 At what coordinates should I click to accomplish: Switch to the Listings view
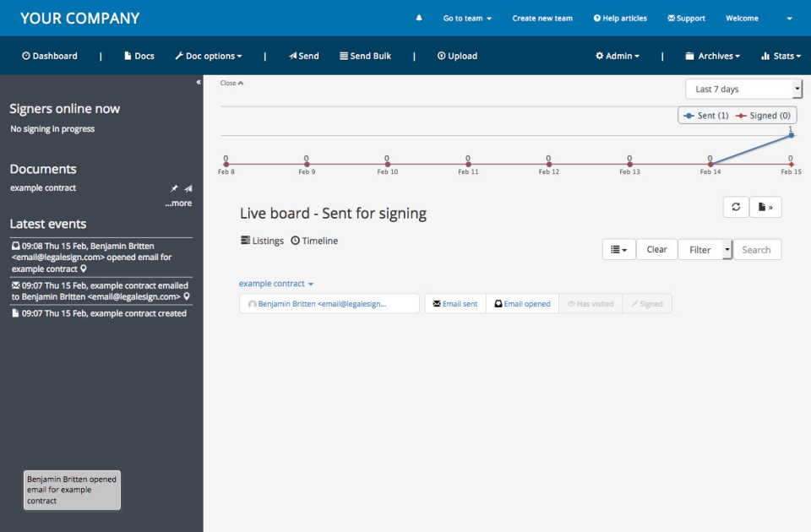click(x=262, y=241)
